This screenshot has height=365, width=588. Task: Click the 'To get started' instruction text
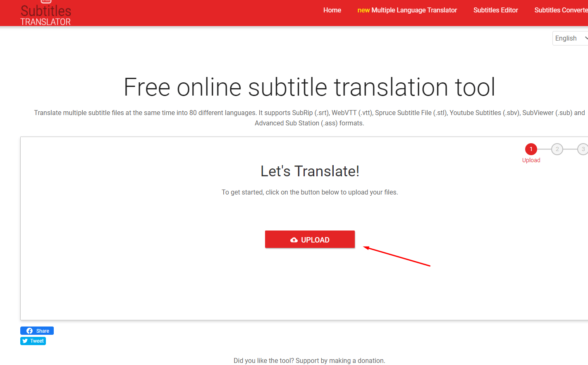(x=310, y=192)
